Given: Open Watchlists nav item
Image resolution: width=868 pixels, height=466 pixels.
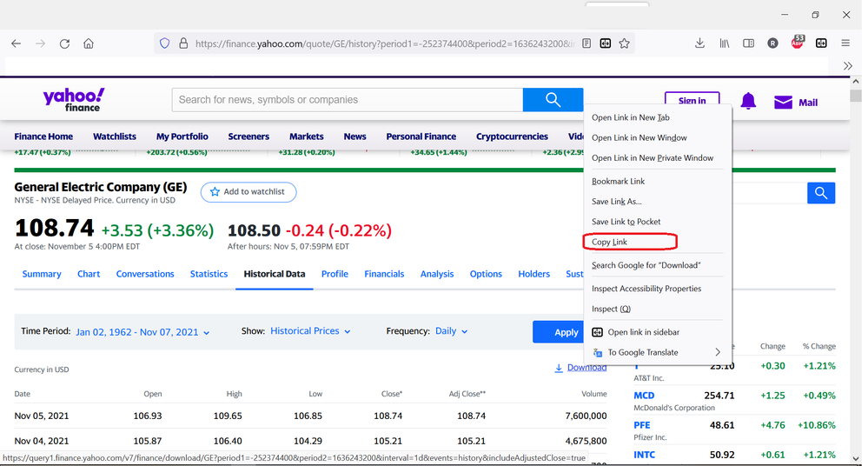Looking at the screenshot, I should [x=115, y=136].
